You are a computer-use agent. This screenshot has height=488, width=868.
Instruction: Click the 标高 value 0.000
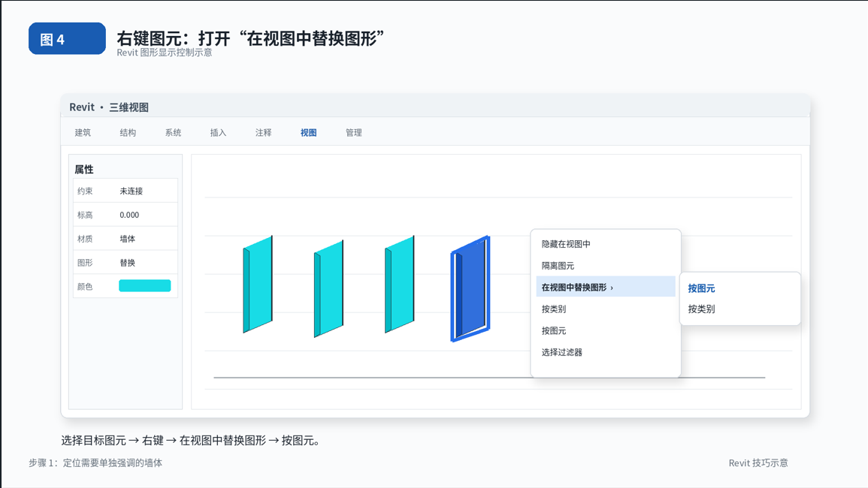tap(129, 215)
